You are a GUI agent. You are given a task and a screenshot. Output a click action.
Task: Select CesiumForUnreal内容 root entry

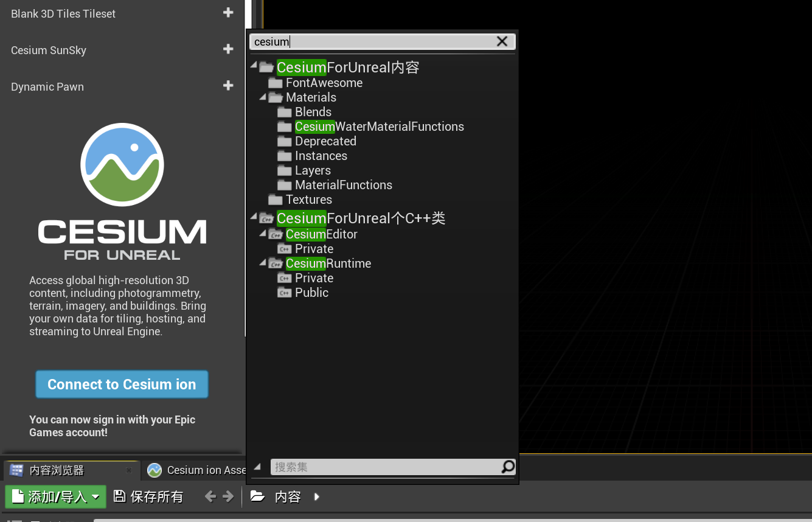click(x=347, y=67)
